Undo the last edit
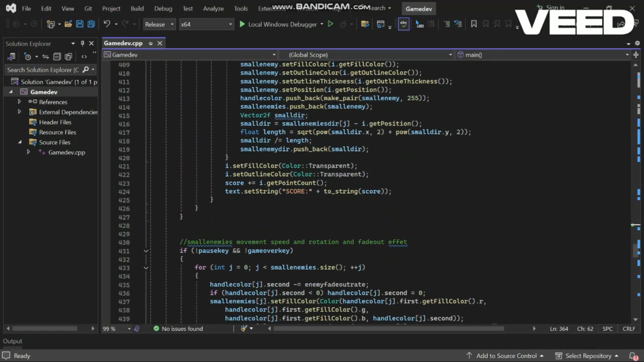 pyautogui.click(x=107, y=24)
